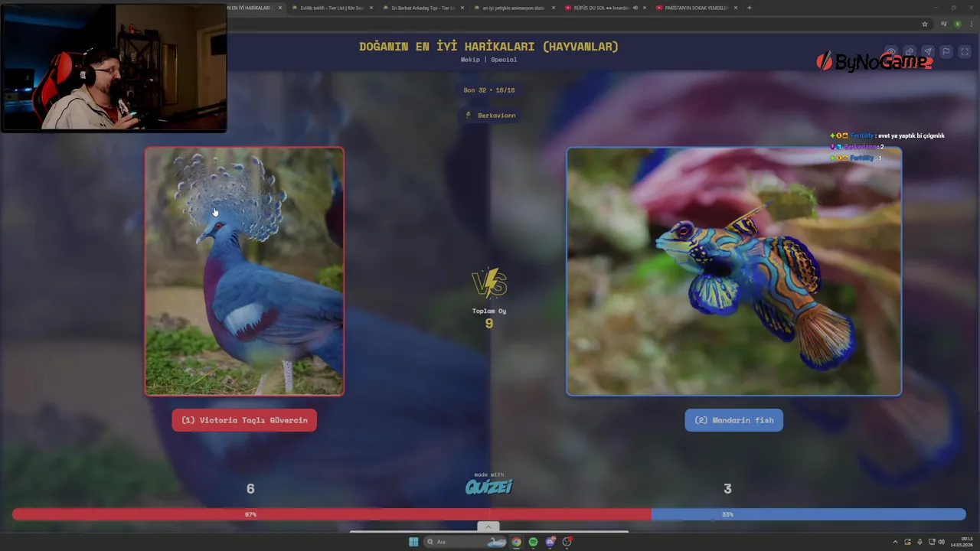
Task: Close the PAKISTAN'IN SOKAK YEMEKLERİ tab
Action: (x=736, y=8)
